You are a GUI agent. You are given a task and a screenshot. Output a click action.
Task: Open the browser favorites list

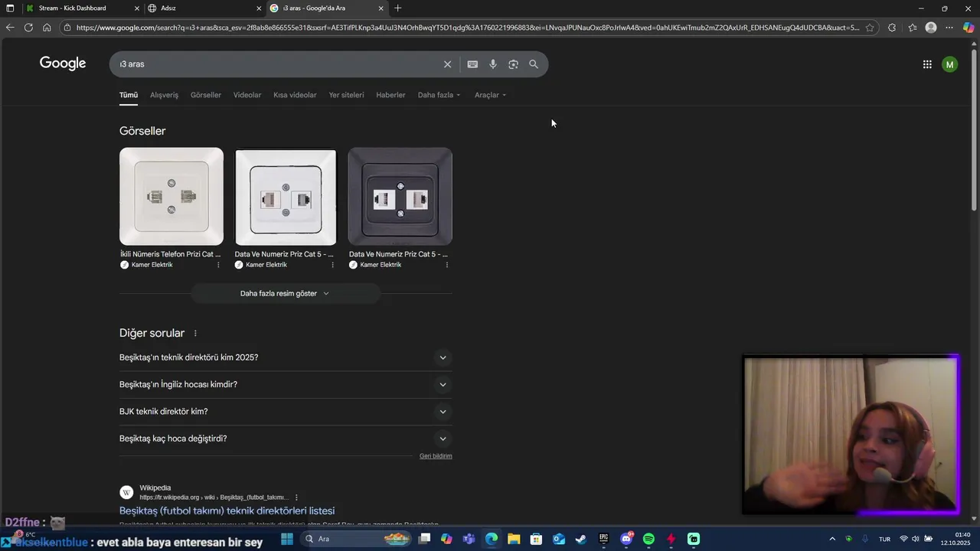click(913, 28)
